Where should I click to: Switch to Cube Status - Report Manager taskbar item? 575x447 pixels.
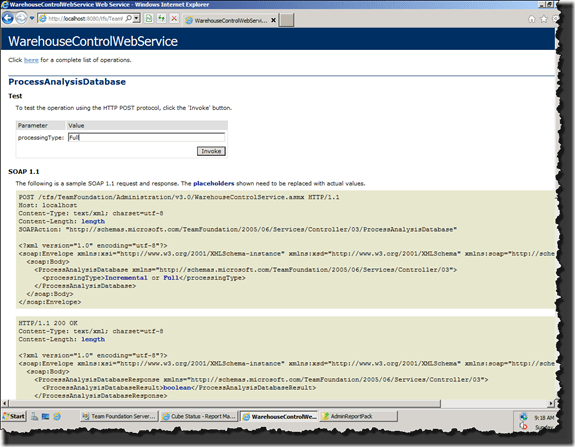[x=199, y=416]
